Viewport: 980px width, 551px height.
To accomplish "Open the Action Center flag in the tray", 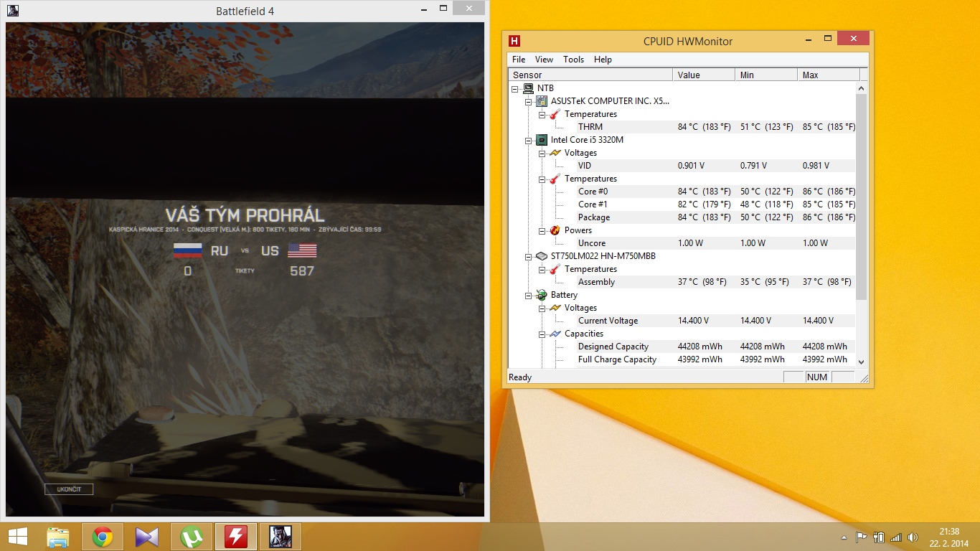I will click(862, 537).
